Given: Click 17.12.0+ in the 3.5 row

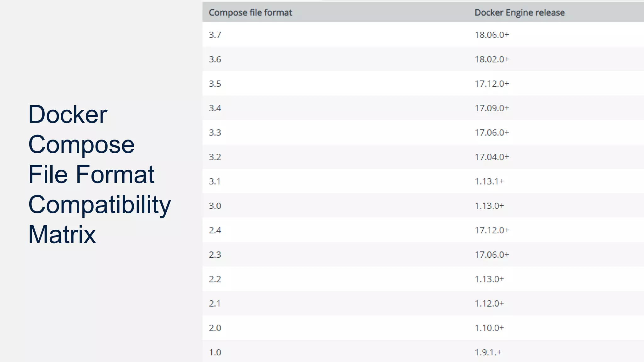Looking at the screenshot, I should pos(492,84).
